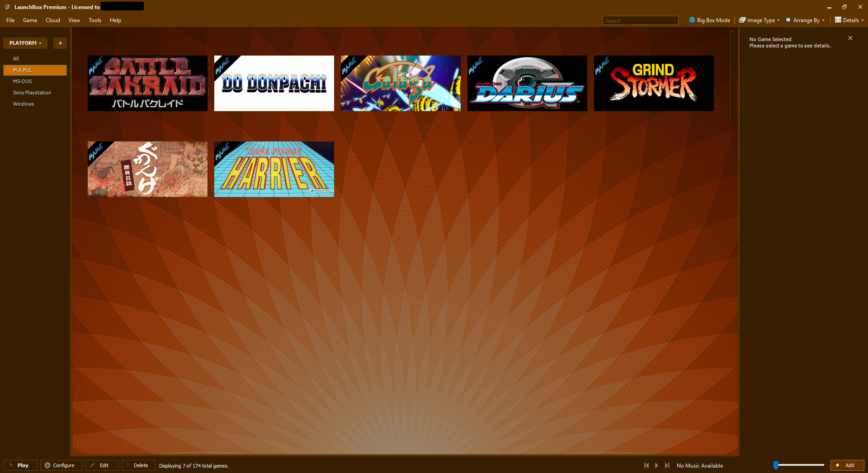Click the Configure button
Screen dimensions: 868x473
pos(61,465)
